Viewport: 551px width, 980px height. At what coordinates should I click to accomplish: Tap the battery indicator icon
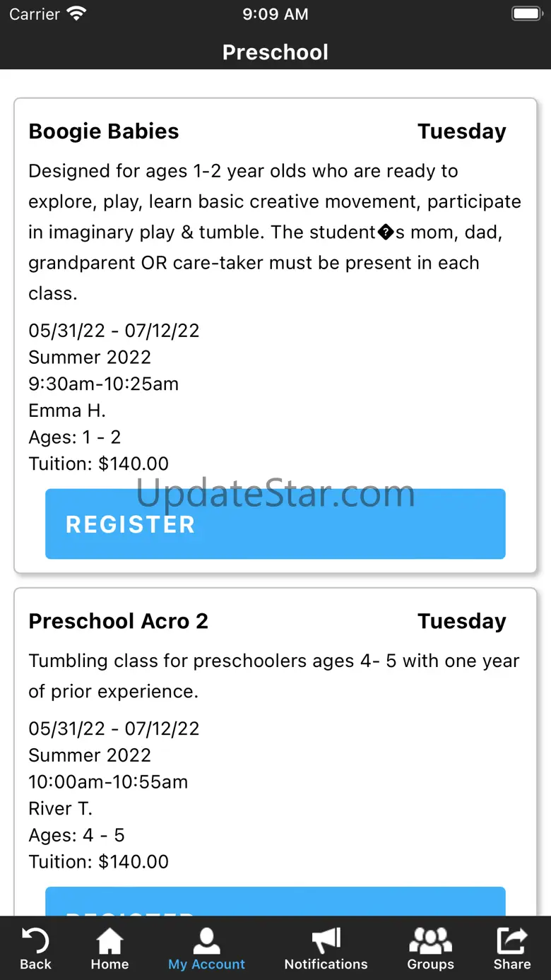(526, 14)
